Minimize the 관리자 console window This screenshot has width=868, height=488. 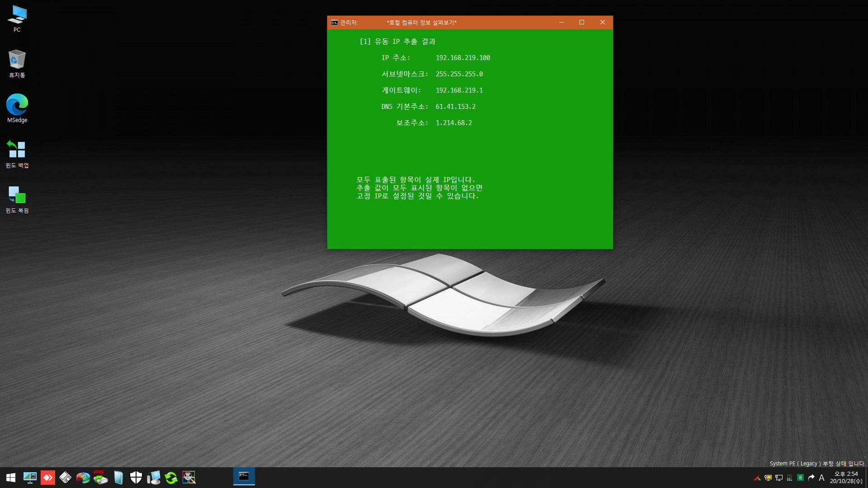pos(561,23)
